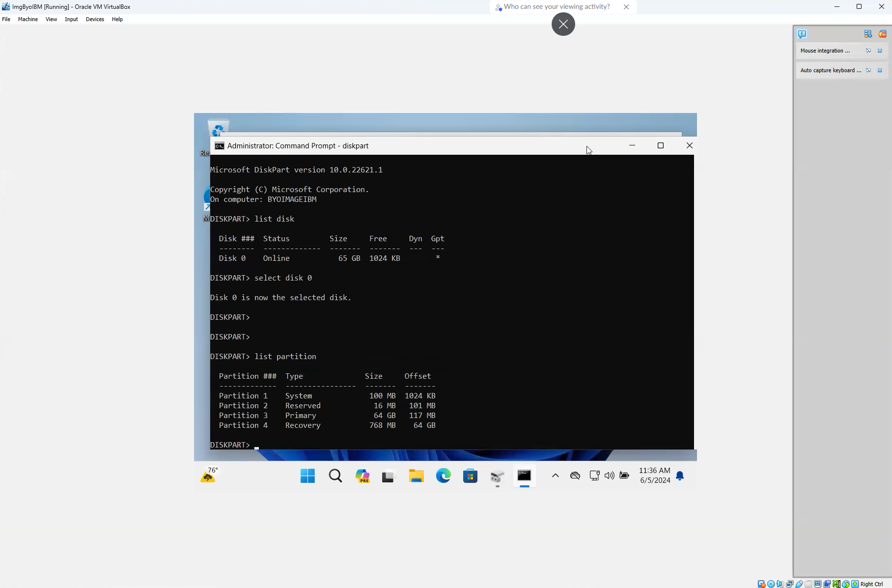892x588 pixels.
Task: Open the Help menu
Action: point(117,19)
